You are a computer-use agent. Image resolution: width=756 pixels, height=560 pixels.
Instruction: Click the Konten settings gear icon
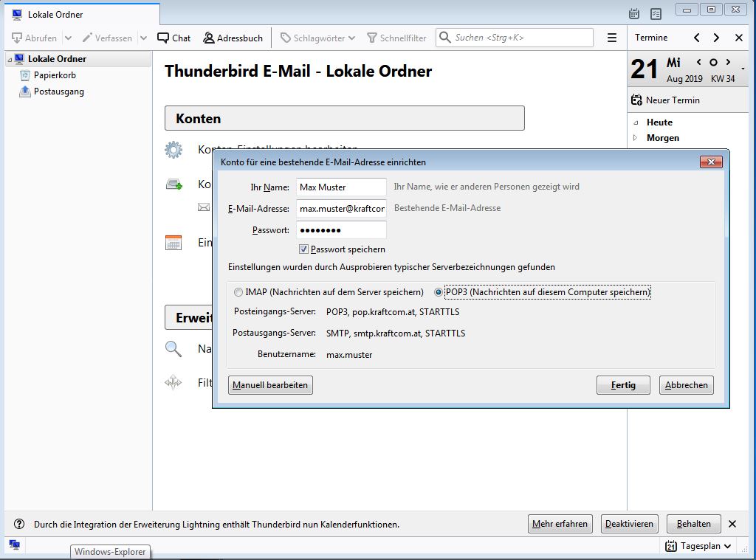point(173,150)
